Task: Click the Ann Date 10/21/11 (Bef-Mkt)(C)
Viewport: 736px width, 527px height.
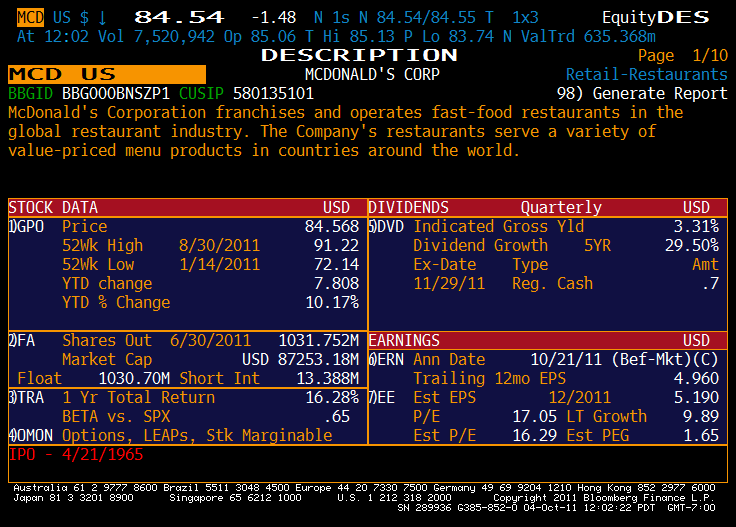Action: (x=624, y=359)
